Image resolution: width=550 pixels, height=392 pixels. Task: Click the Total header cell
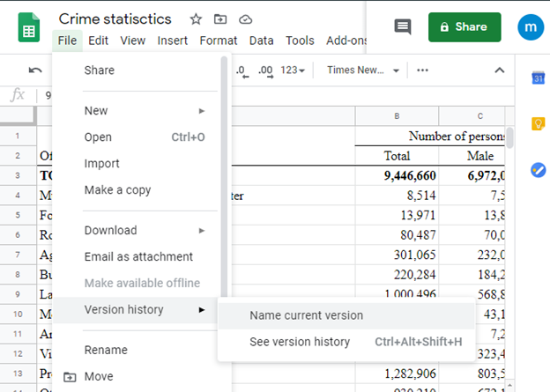click(397, 156)
